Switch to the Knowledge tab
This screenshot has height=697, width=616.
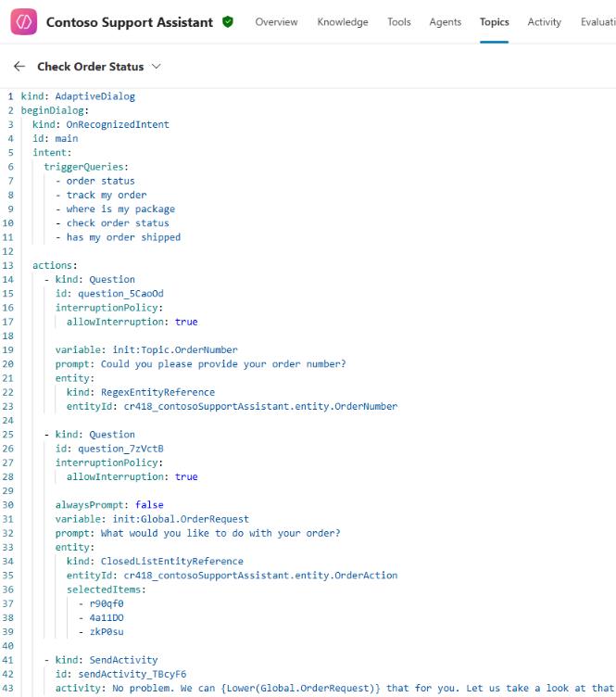pyautogui.click(x=342, y=22)
